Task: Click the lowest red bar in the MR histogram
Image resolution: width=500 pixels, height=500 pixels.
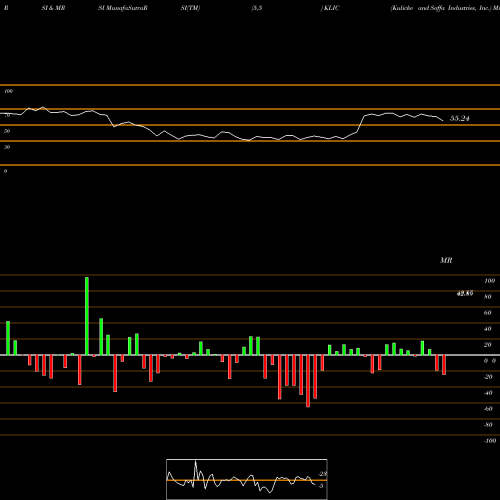Action: pos(308,381)
